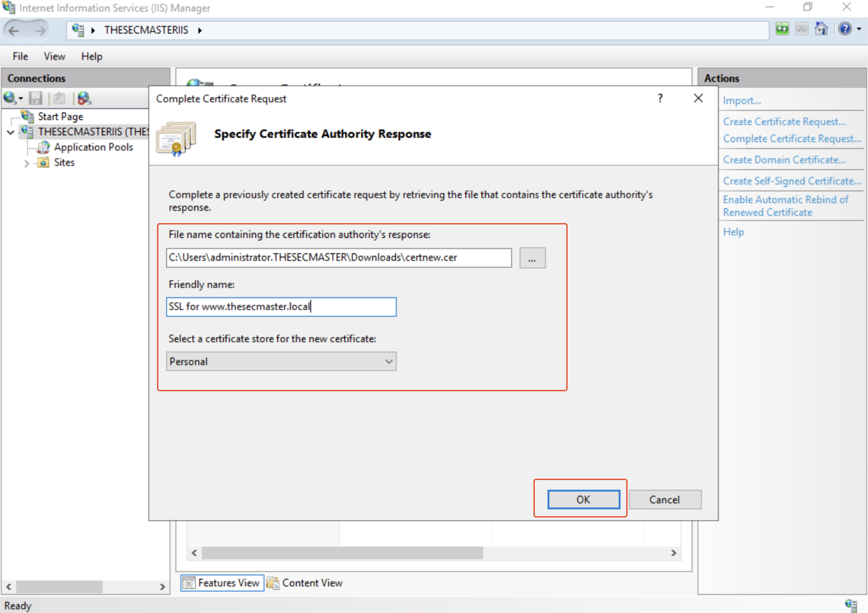
Task: Click Cancel to dismiss the dialog
Action: coord(665,499)
